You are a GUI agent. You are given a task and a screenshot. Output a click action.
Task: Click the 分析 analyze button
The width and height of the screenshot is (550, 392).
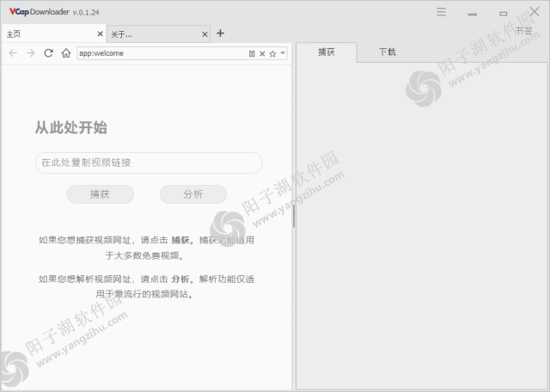pos(193,194)
